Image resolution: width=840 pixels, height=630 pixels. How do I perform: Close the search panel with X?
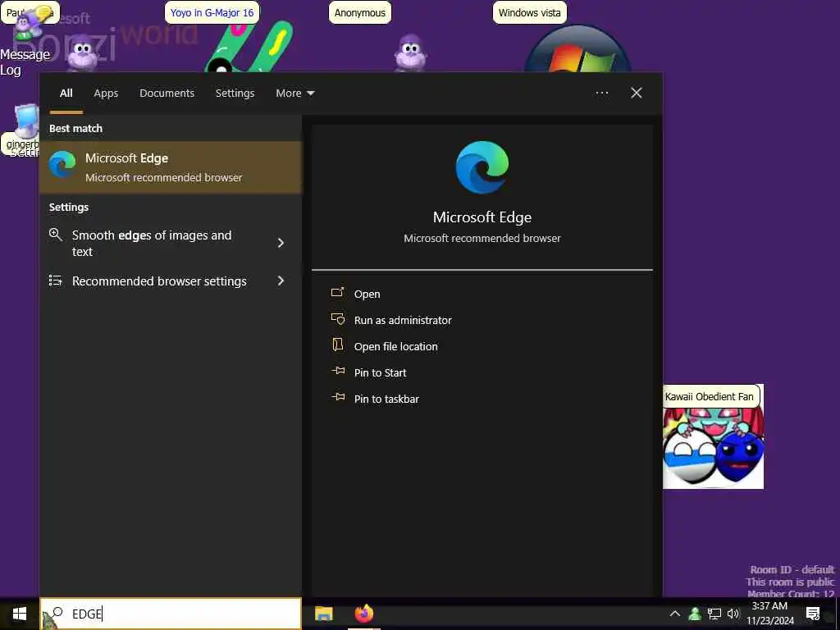click(637, 94)
